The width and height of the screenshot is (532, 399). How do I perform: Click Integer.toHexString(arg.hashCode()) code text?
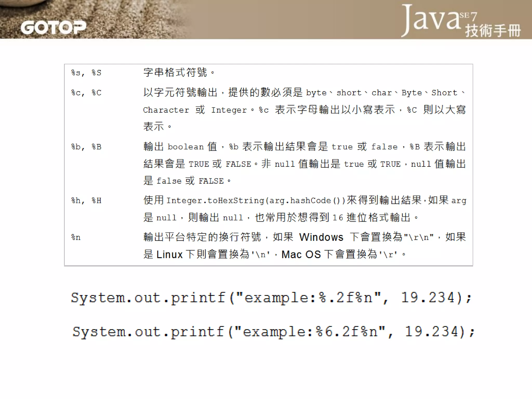(x=256, y=201)
